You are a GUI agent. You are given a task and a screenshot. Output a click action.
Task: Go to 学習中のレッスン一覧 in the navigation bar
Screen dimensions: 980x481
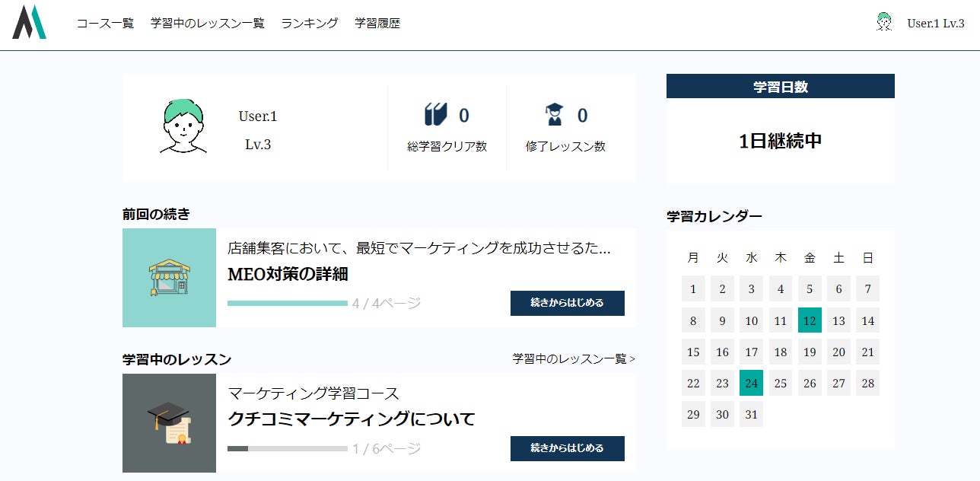[x=208, y=24]
